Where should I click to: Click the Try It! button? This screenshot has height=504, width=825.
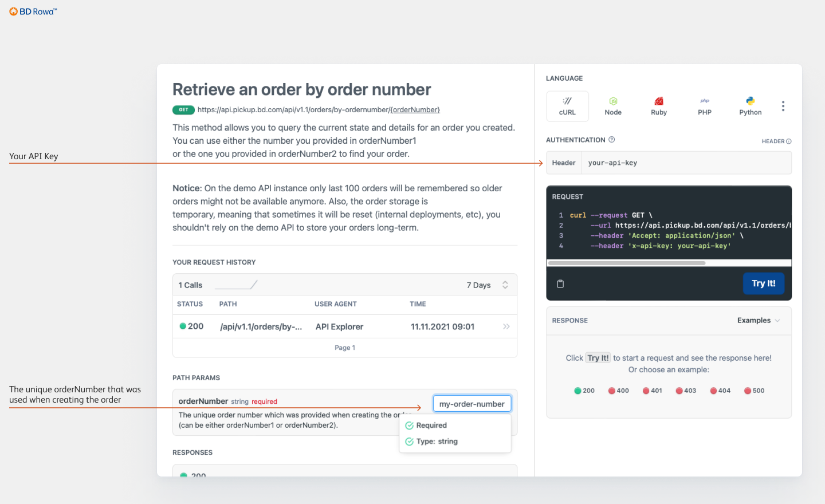[764, 283]
